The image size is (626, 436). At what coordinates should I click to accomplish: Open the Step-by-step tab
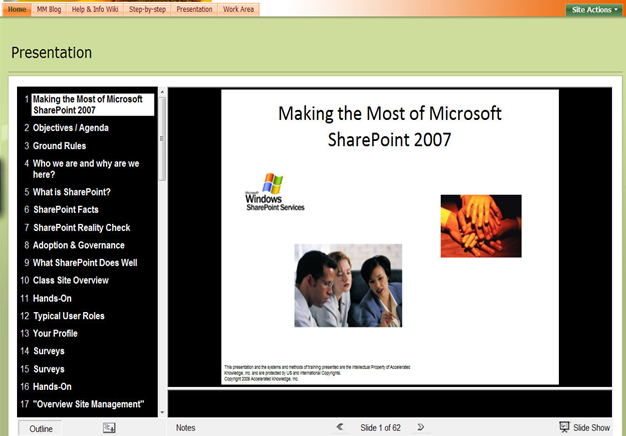click(147, 9)
